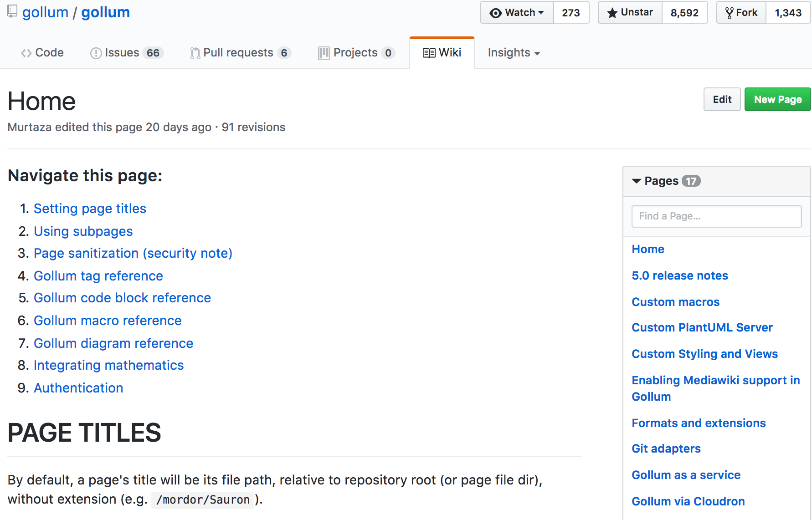Screen dimensions: 812x520
Task: Open the 5.0 release notes page
Action: 680,275
